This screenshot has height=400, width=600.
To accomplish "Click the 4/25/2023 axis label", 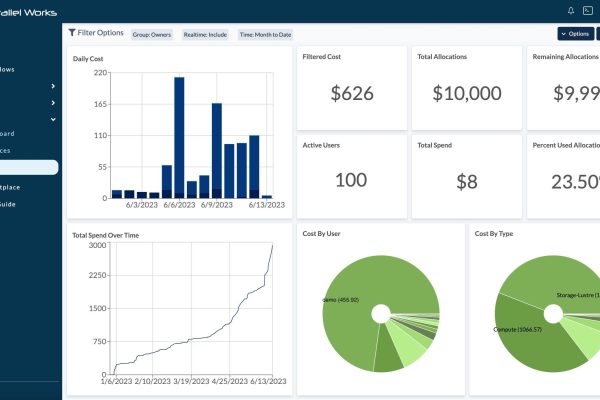I will [229, 381].
